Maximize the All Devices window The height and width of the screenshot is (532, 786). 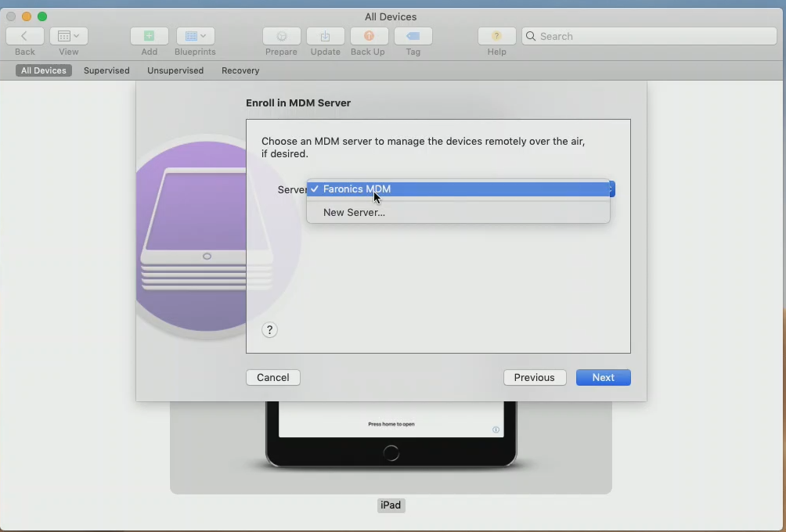(x=42, y=16)
